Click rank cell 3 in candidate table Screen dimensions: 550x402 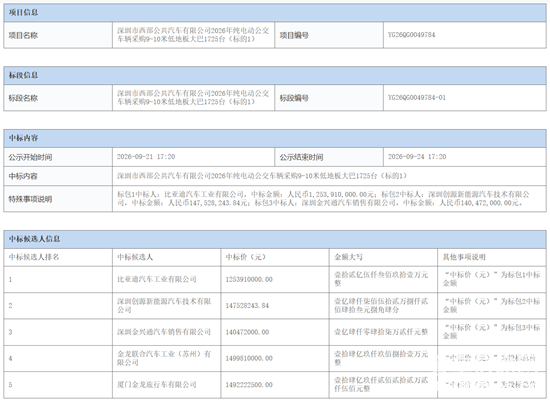pos(58,332)
